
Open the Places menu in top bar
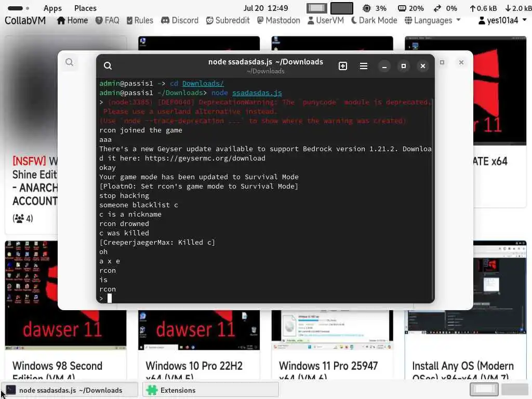pos(85,8)
